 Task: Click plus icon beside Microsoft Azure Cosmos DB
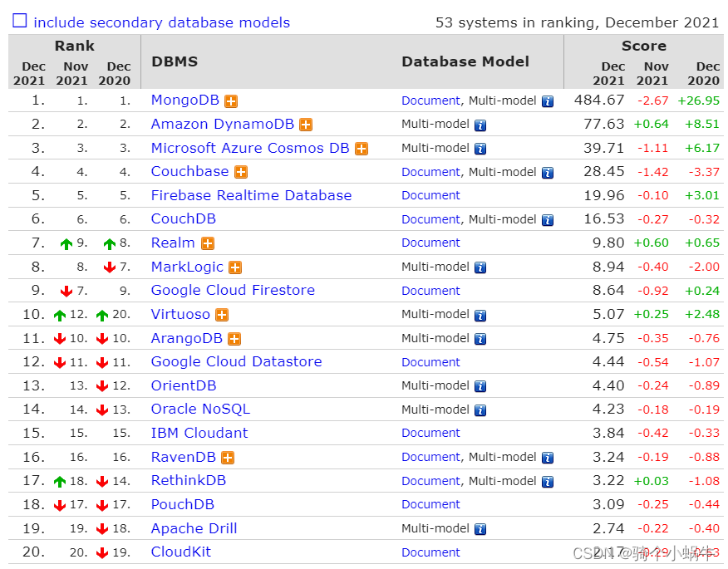coord(362,149)
